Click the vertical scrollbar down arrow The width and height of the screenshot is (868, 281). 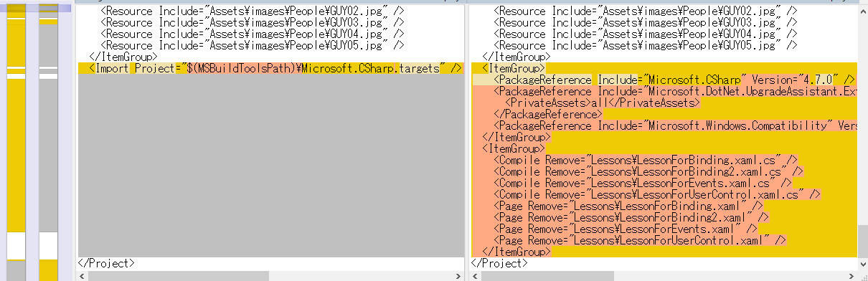[x=862, y=264]
